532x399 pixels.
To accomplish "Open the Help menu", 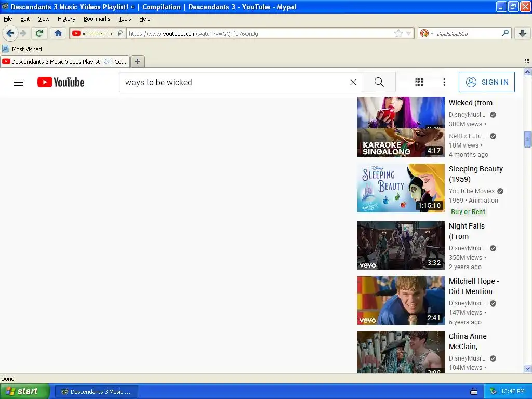I will (144, 19).
